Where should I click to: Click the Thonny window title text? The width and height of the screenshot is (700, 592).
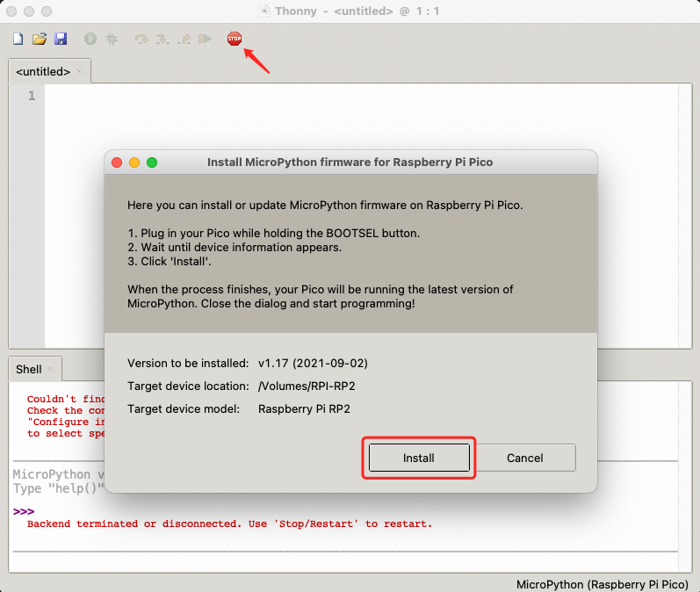(357, 11)
